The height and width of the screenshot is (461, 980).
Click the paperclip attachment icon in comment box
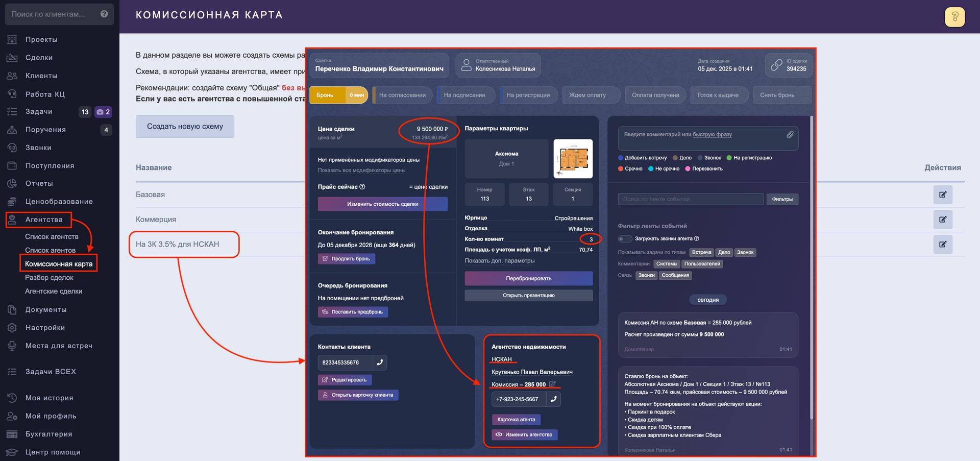tap(790, 134)
